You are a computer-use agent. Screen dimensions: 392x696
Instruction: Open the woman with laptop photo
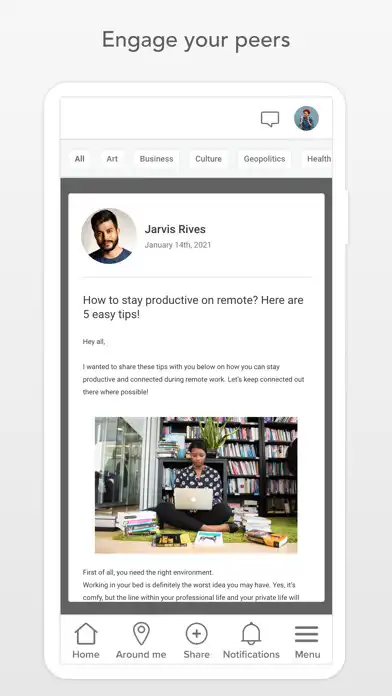click(196, 485)
